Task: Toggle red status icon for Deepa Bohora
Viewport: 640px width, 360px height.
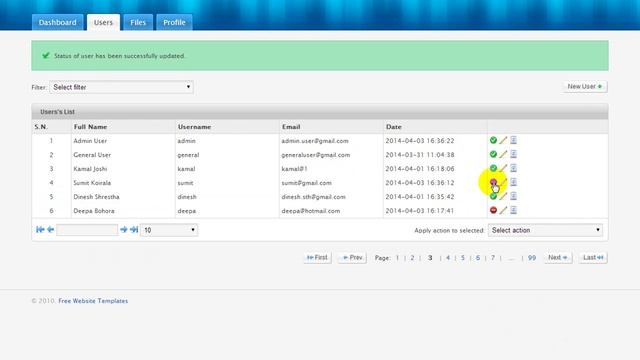Action: (x=493, y=210)
